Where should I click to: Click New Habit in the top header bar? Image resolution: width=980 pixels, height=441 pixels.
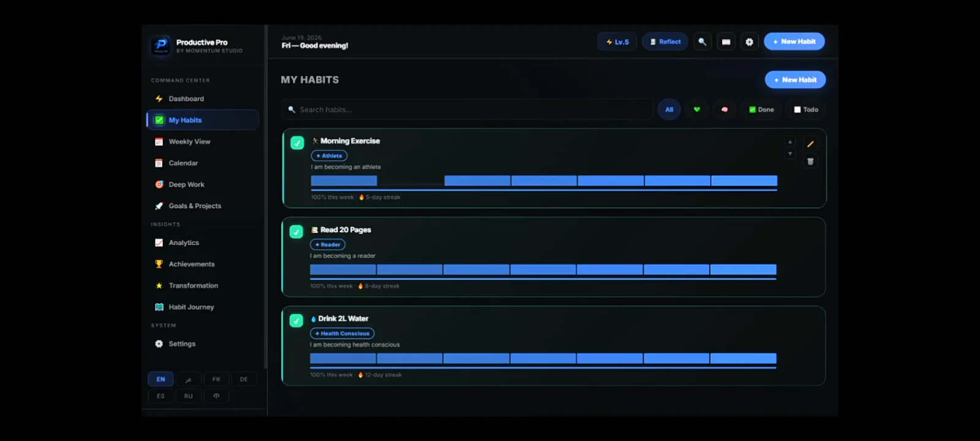pos(794,42)
